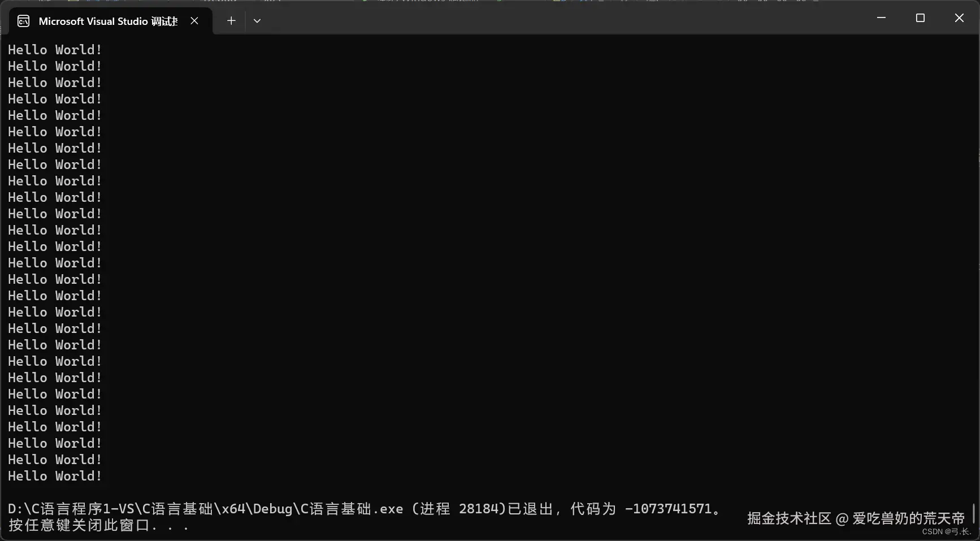Click the 按任意键关闭此窗口 prompt text
This screenshot has height=541, width=980.
[96, 525]
